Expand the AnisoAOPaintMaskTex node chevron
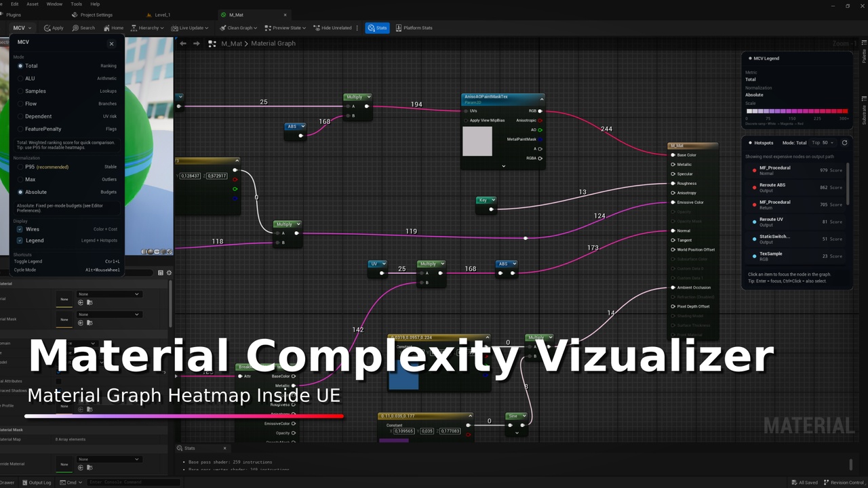The image size is (868, 488). click(503, 166)
